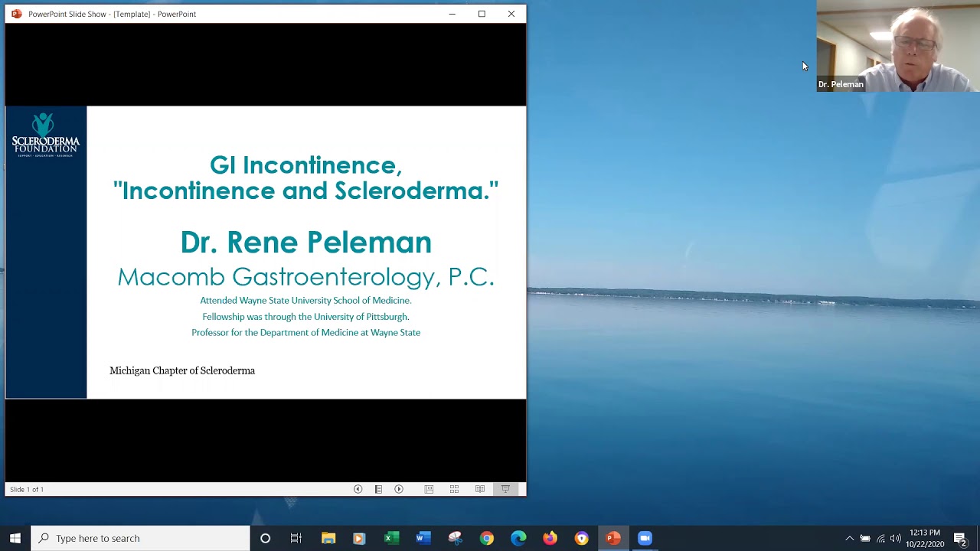The image size is (980, 551).
Task: Click the Scleroderma Foundation logo on slide
Action: click(46, 135)
